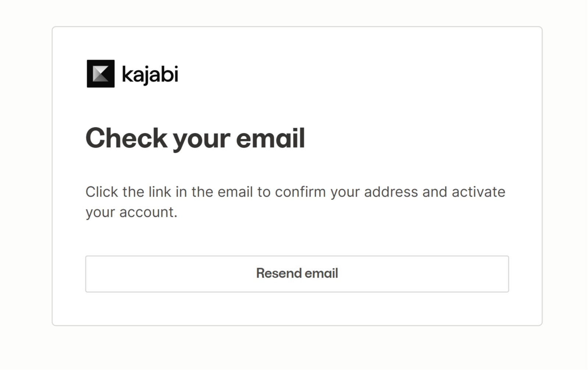Viewport: 588px width, 370px height.
Task: Click the Kajabi square logo icon
Action: point(100,74)
